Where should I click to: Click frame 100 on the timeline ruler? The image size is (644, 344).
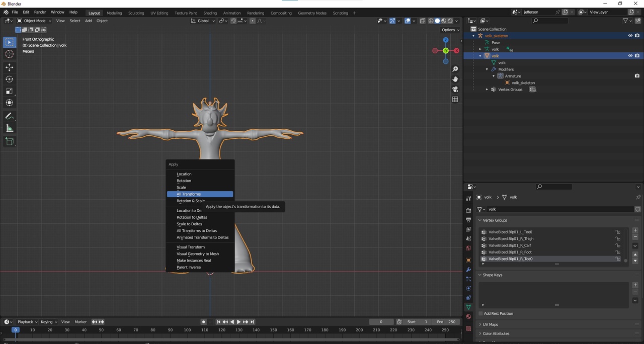[187, 330]
